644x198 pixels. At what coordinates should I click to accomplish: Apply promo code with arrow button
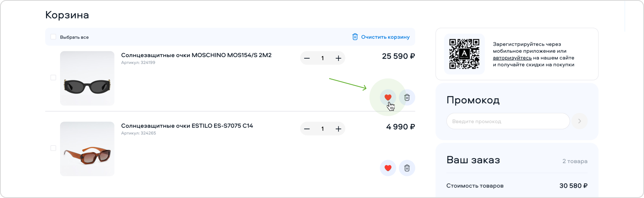[580, 121]
